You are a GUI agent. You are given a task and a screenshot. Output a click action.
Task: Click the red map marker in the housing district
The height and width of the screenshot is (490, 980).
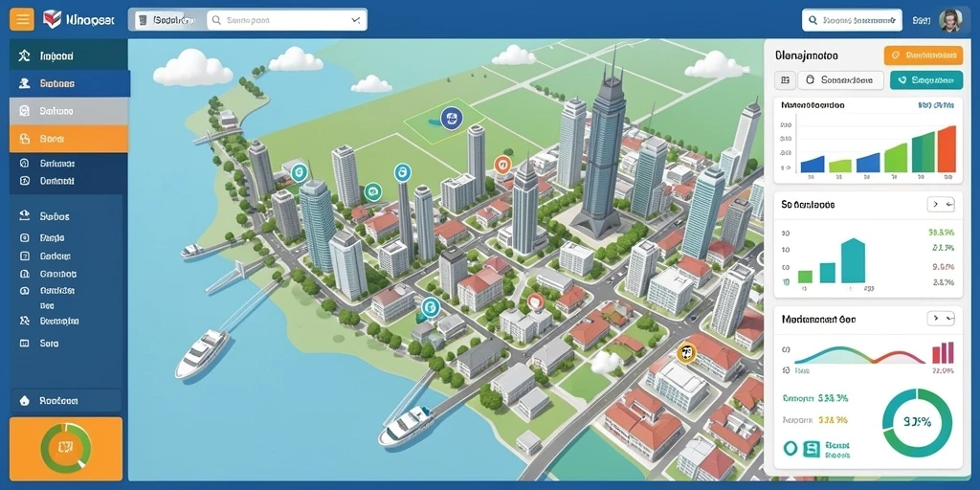(534, 302)
